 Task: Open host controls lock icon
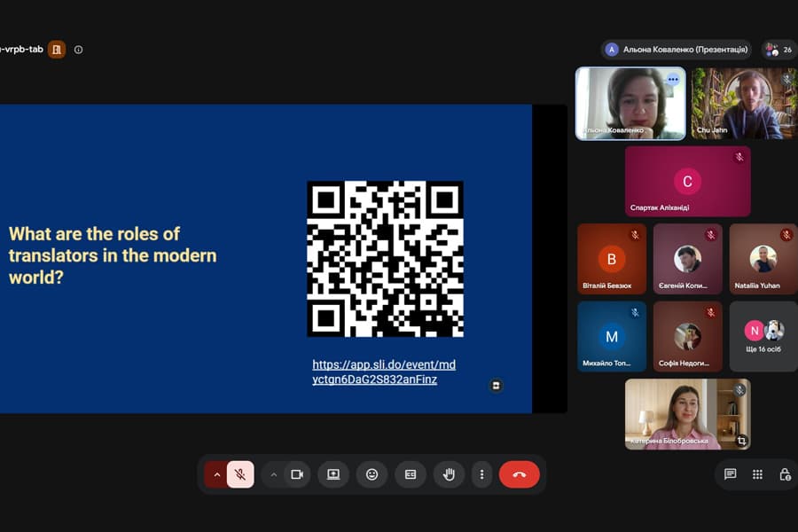[785, 474]
